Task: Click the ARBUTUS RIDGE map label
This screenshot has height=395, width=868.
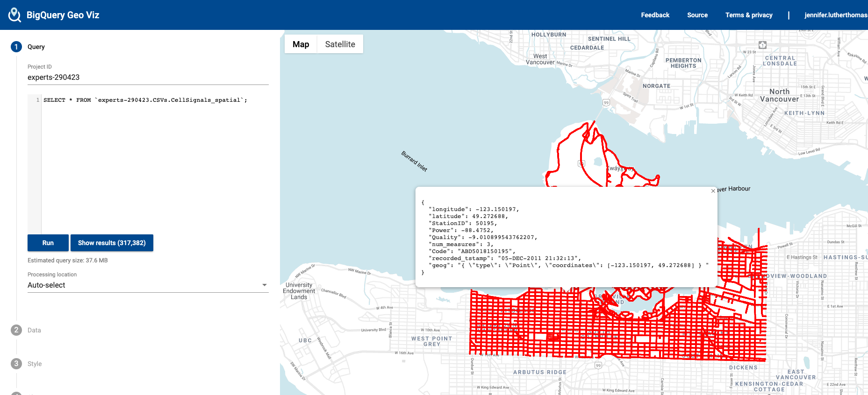Action: coord(540,372)
